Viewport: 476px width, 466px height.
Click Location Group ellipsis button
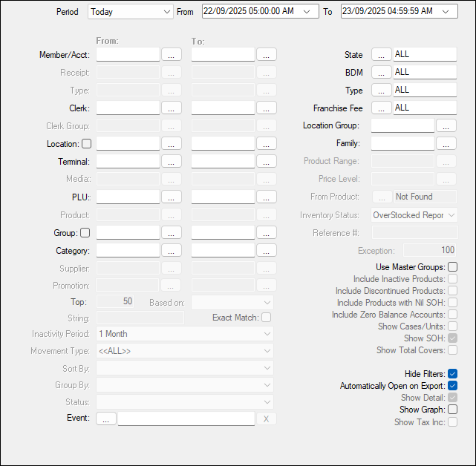point(446,126)
